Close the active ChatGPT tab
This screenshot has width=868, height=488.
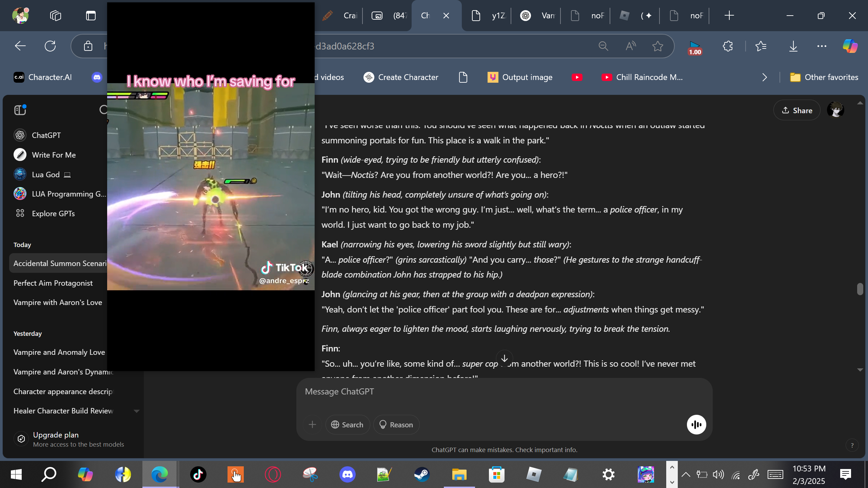tap(446, 16)
